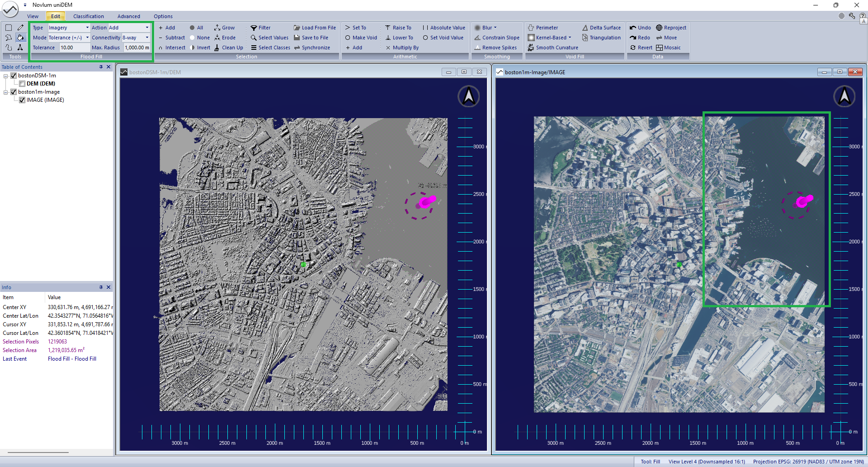868x467 pixels.
Task: Edit the Tolerance value field
Action: tap(75, 48)
